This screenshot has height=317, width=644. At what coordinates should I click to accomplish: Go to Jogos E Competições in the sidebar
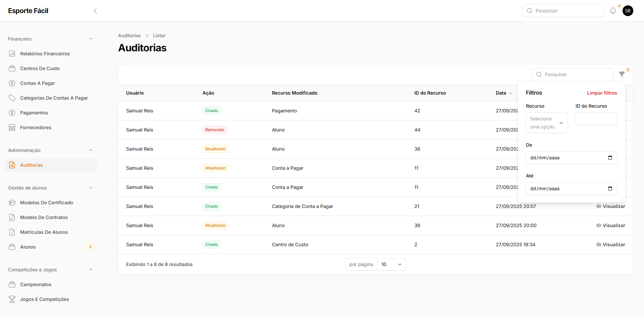coord(44,299)
